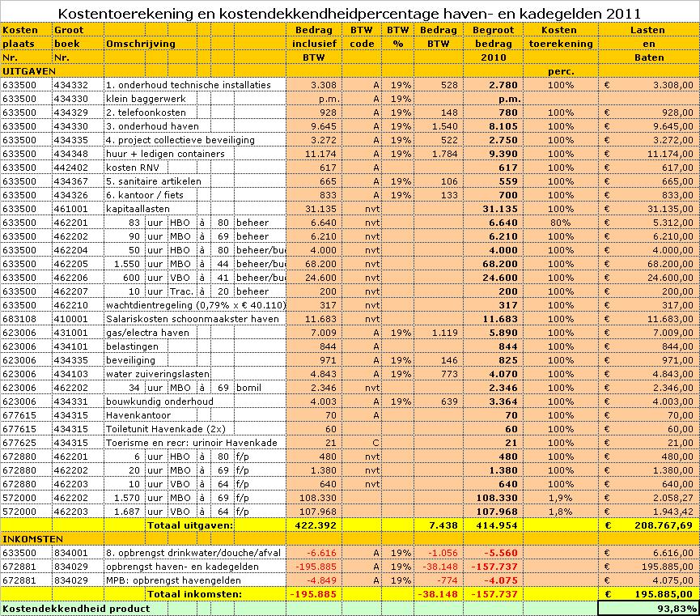Select '4. project collectieve beveiliging' cell

(180, 140)
